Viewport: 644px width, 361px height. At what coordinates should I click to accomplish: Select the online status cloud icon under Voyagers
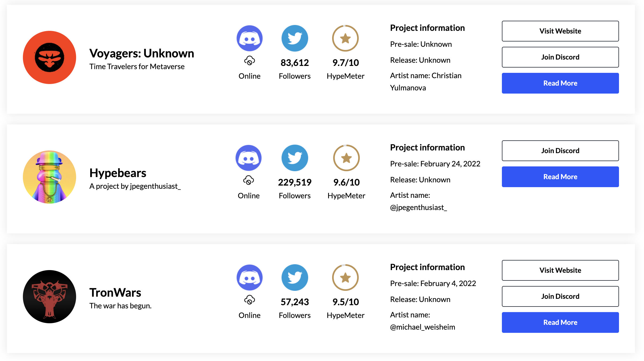point(249,61)
